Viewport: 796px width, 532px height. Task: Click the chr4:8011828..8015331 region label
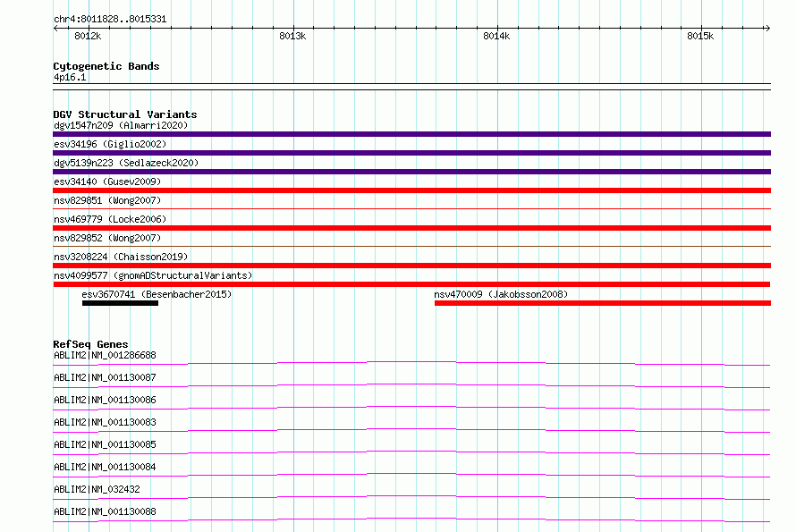(x=110, y=19)
